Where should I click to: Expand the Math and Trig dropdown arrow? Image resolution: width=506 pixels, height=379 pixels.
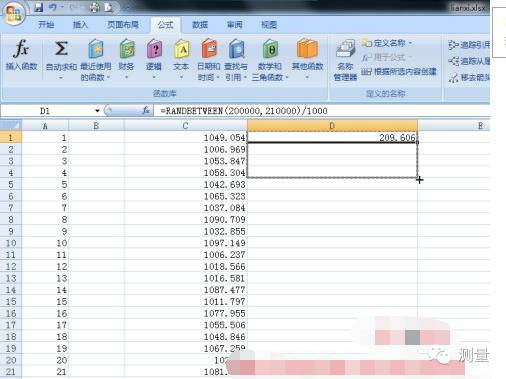(x=287, y=77)
